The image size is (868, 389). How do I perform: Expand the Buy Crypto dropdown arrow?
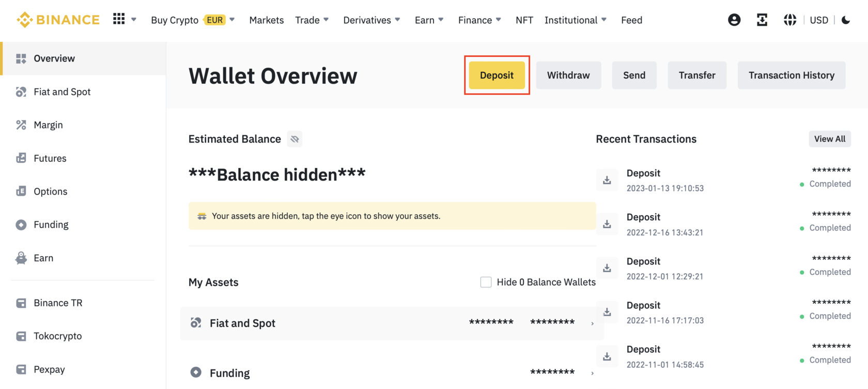(232, 20)
